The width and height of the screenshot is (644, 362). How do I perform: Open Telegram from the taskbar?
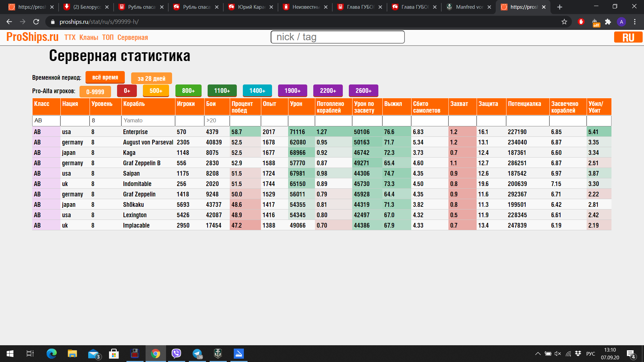[x=197, y=354]
